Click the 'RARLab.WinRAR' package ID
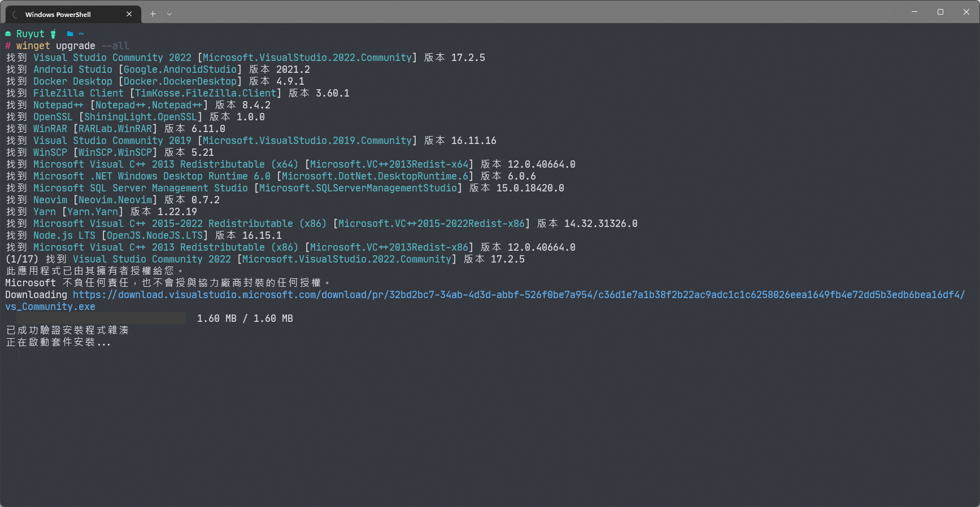 pos(115,129)
